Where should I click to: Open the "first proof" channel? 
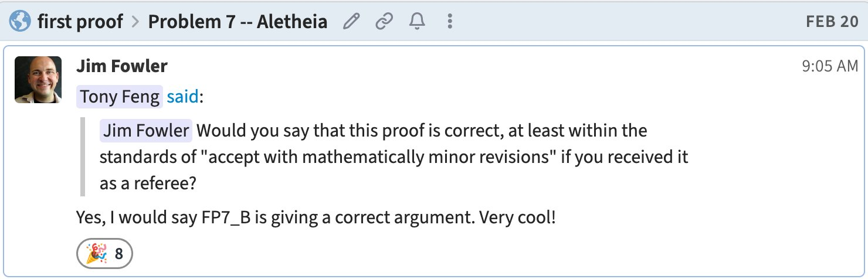click(80, 22)
